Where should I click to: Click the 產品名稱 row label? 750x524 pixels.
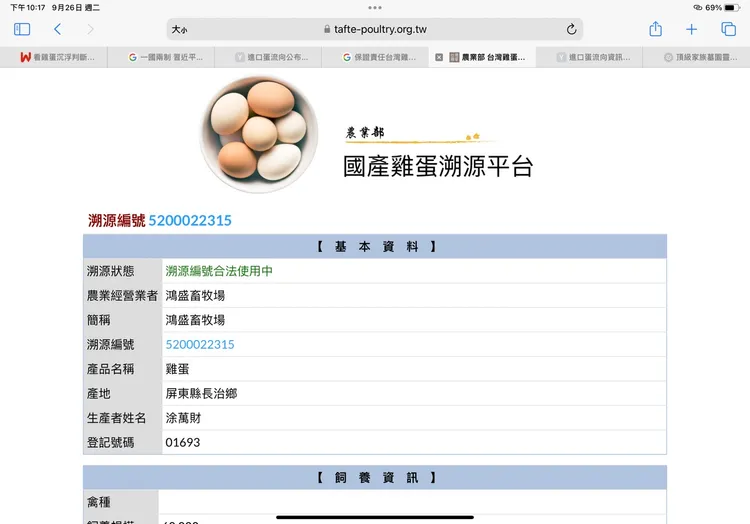pyautogui.click(x=110, y=369)
